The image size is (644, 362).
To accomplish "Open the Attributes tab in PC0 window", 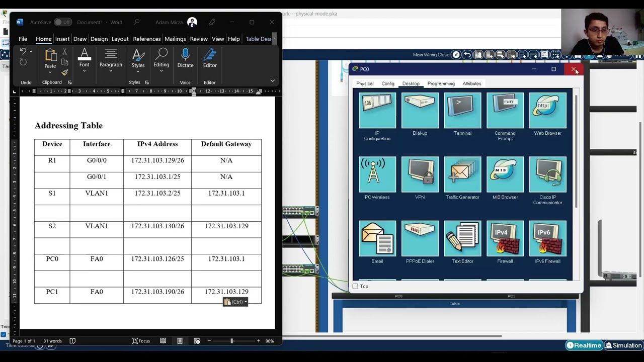I will (471, 83).
